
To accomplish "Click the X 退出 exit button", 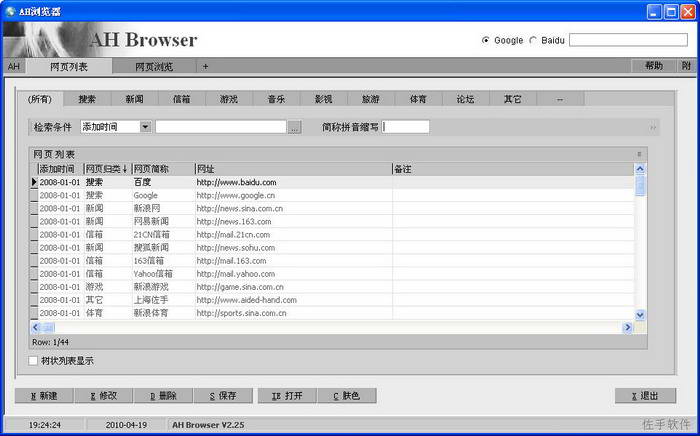I will pyautogui.click(x=646, y=396).
